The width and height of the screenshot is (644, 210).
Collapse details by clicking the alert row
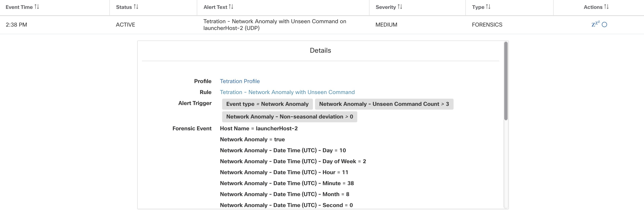point(275,25)
